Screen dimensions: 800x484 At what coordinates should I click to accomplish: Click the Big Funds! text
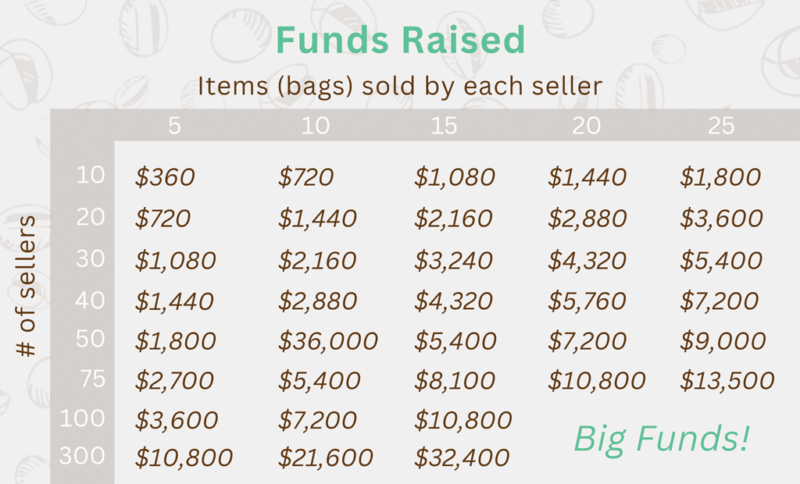pyautogui.click(x=661, y=438)
